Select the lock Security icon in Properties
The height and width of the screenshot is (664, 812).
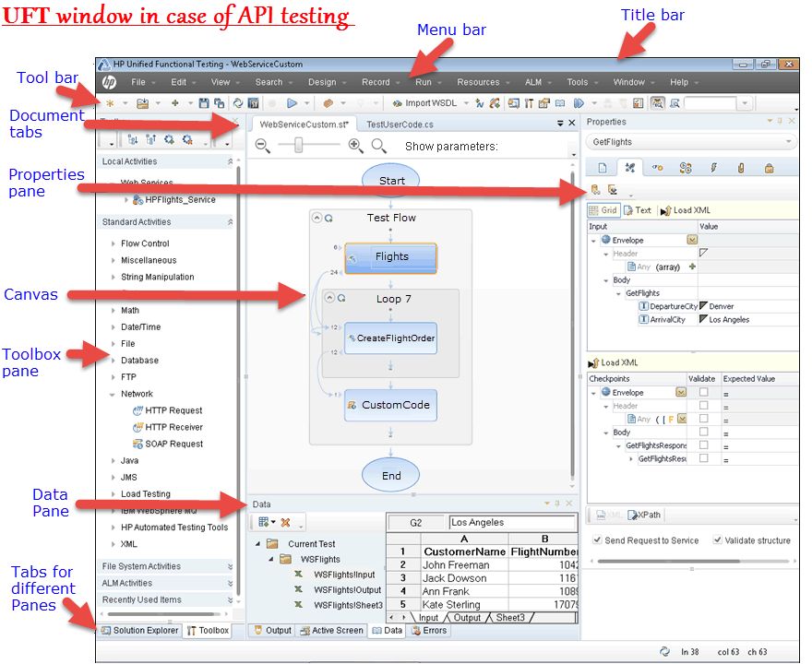pos(769,168)
